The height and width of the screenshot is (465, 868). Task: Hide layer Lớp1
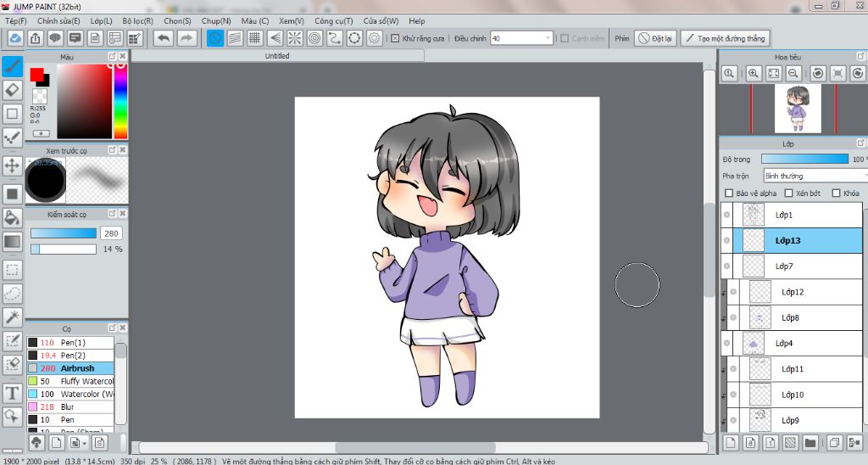(726, 215)
